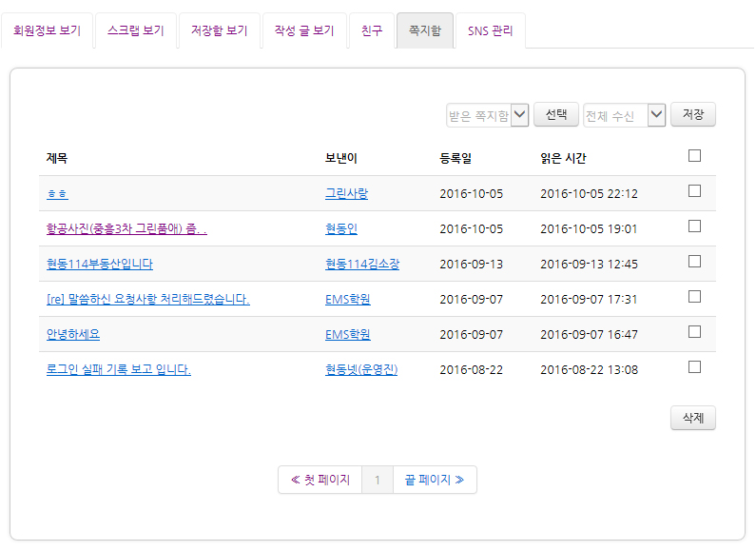Viewport: 756px width, 551px height.
Task: Check the box for 그림사랑 message
Action: [x=694, y=191]
